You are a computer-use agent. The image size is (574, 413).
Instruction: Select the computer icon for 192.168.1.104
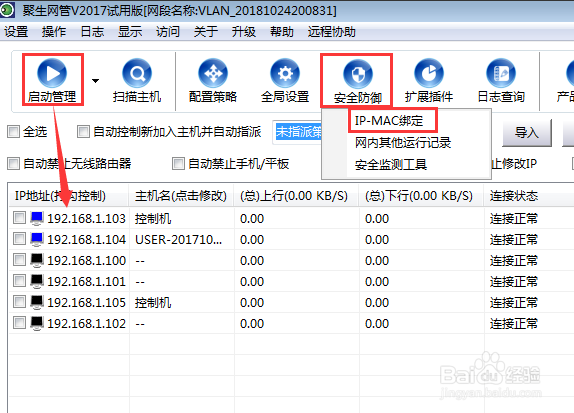point(37,239)
